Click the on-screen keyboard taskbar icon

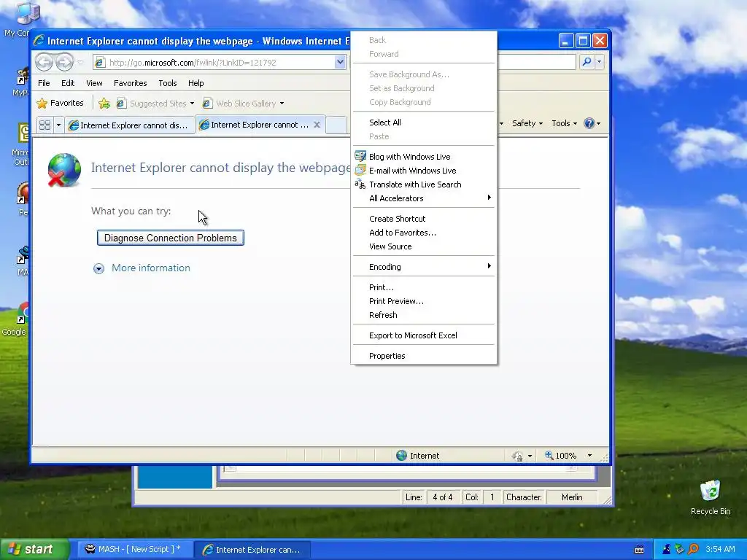point(639,550)
